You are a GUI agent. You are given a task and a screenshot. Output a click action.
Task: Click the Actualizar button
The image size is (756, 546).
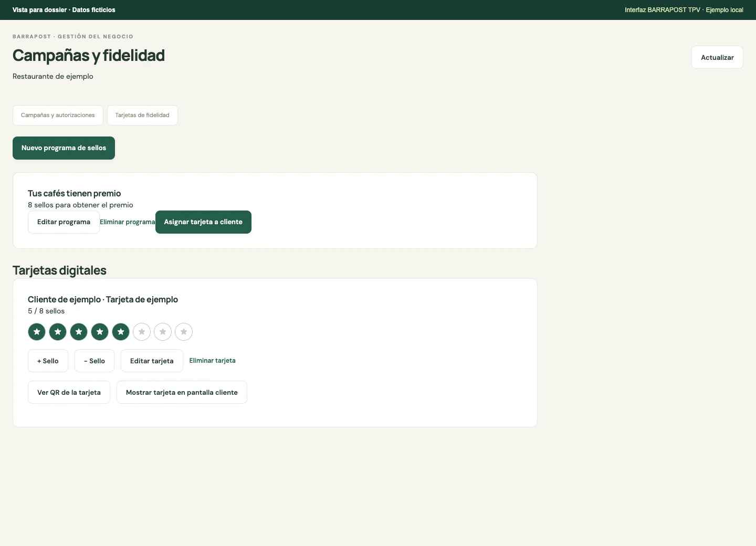pyautogui.click(x=717, y=57)
